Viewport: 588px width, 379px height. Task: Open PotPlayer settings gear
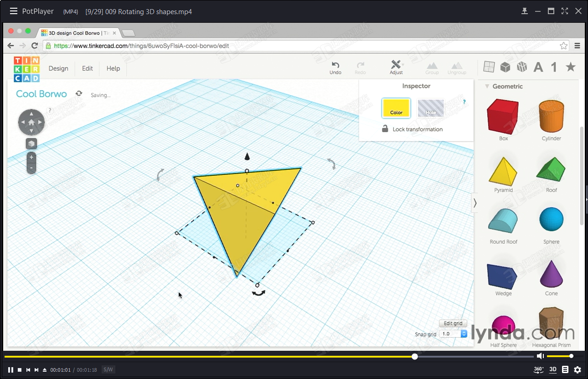point(578,370)
